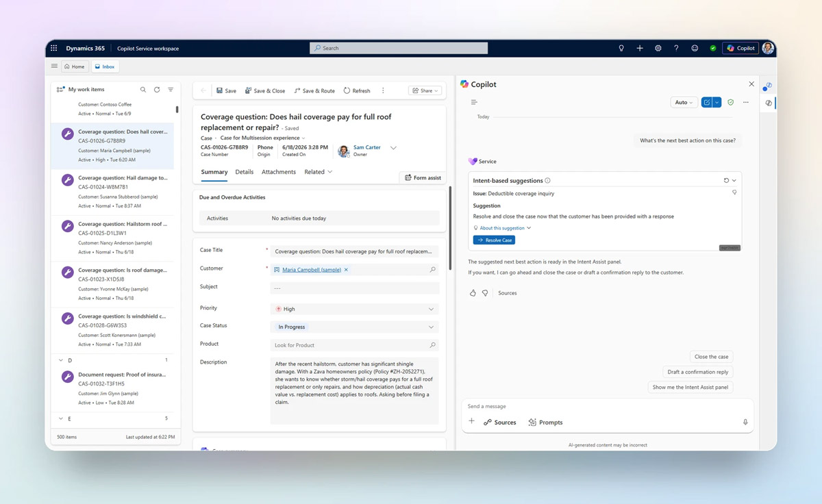Refresh the My work items list

(x=157, y=90)
